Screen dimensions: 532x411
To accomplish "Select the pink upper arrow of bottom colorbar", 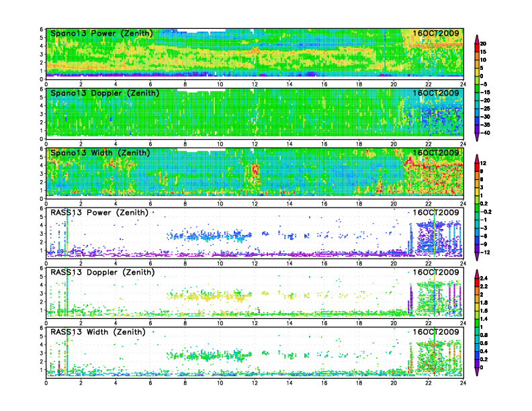I will (477, 273).
